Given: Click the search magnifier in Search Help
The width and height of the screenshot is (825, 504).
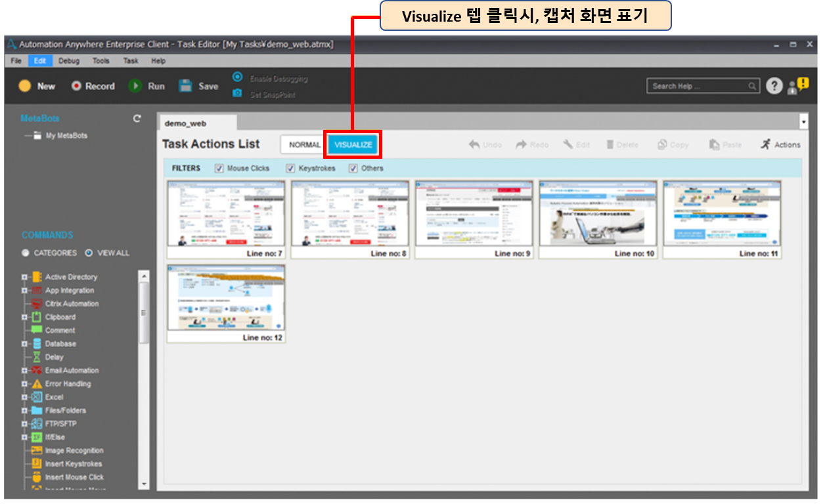Looking at the screenshot, I should (x=752, y=86).
